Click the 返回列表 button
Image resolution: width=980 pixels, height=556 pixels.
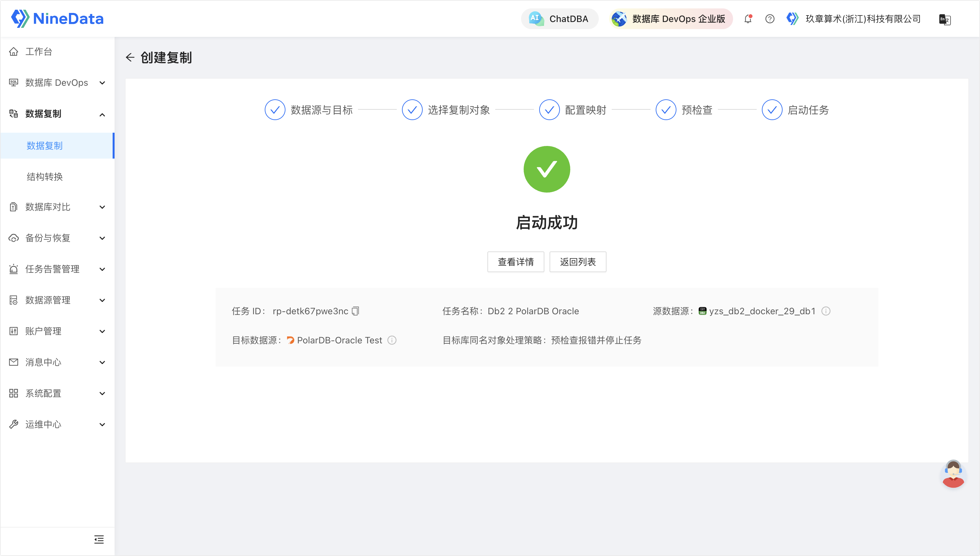[x=578, y=262]
